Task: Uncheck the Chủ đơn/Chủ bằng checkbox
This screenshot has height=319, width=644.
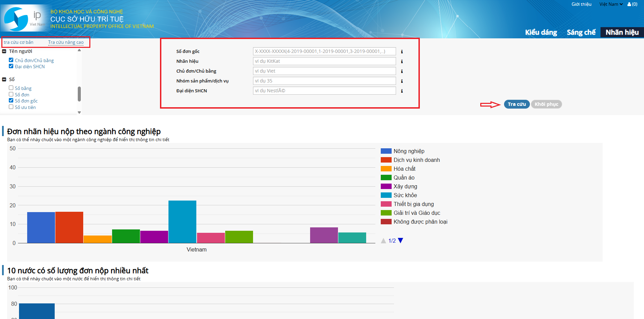Action: coord(11,60)
